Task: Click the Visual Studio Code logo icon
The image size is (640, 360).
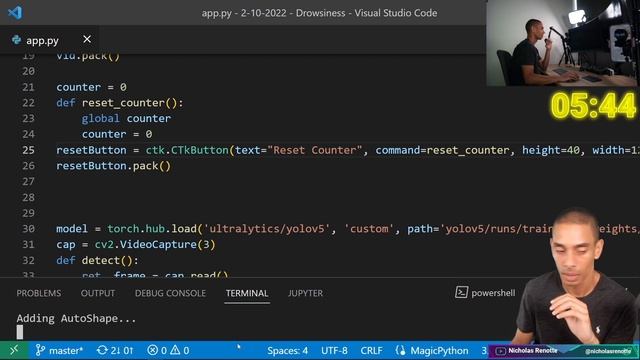Action: (x=15, y=13)
